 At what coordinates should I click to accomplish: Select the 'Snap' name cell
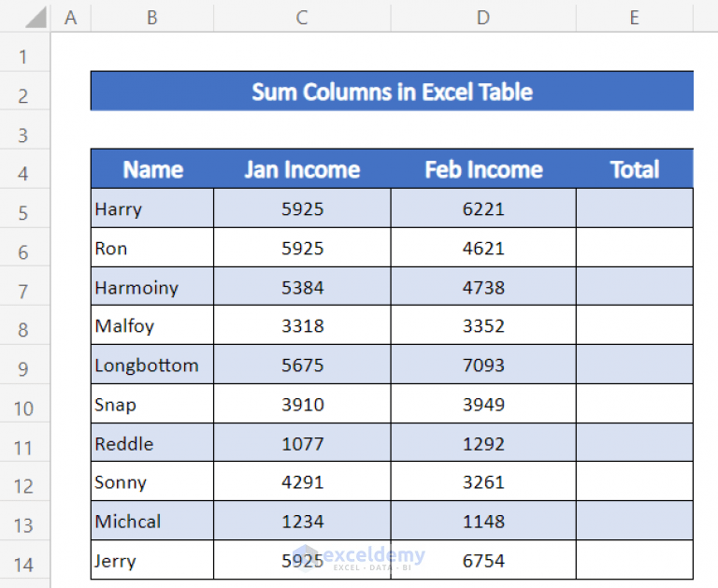click(152, 404)
